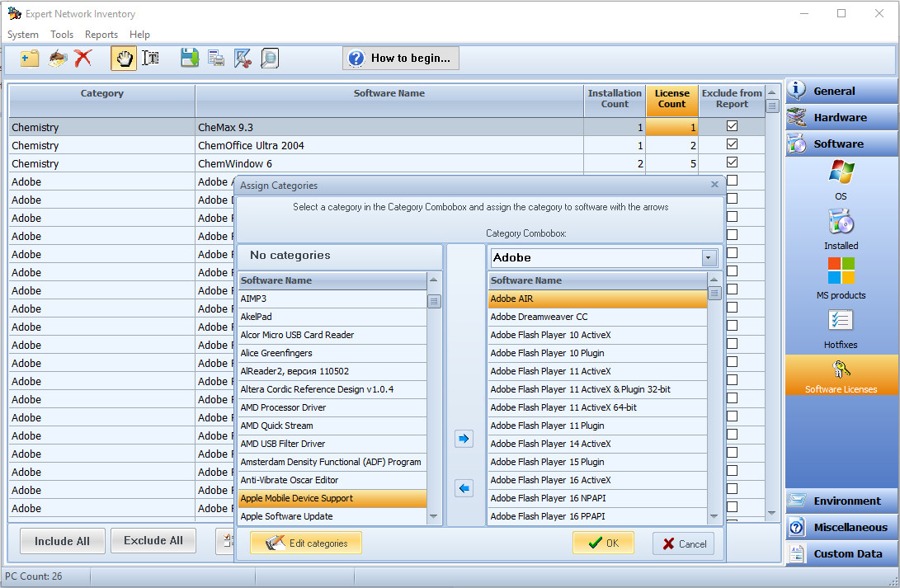Open the Software Licenses keys icon

tap(841, 369)
